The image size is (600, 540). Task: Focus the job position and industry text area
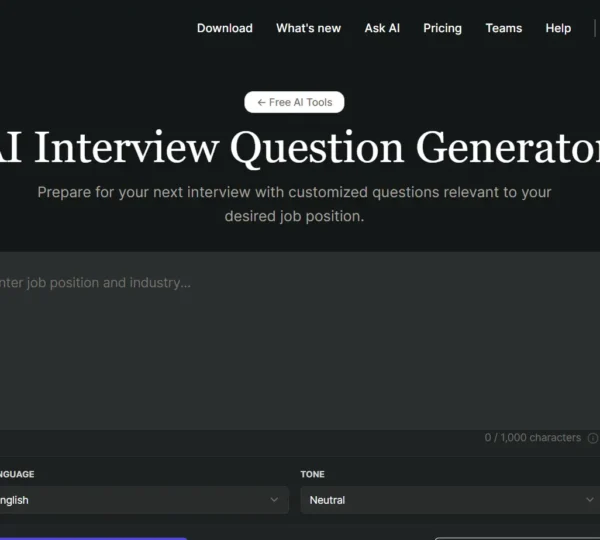pyautogui.click(x=300, y=340)
